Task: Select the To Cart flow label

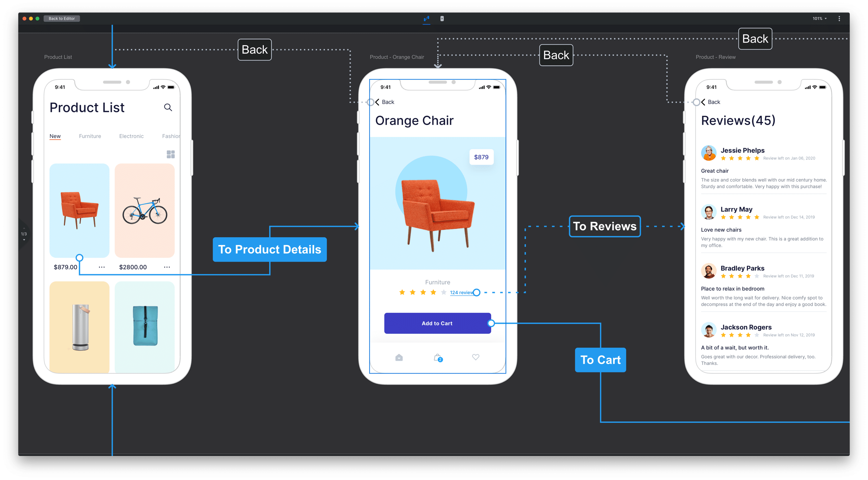Action: [x=600, y=360]
